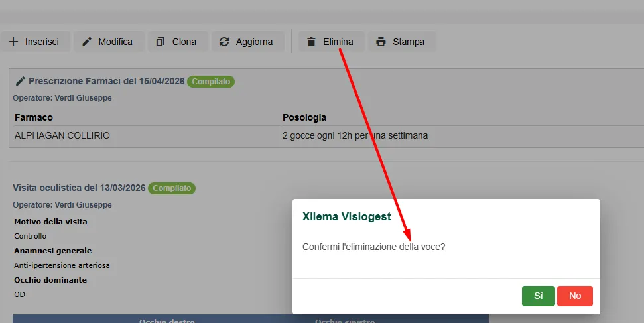Select the '2 gocce ogni 12h' posologia cell

coord(355,135)
